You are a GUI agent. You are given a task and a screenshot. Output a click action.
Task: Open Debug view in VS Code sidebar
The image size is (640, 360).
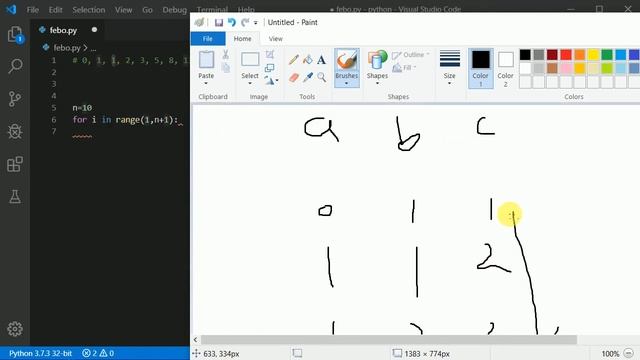(x=15, y=131)
